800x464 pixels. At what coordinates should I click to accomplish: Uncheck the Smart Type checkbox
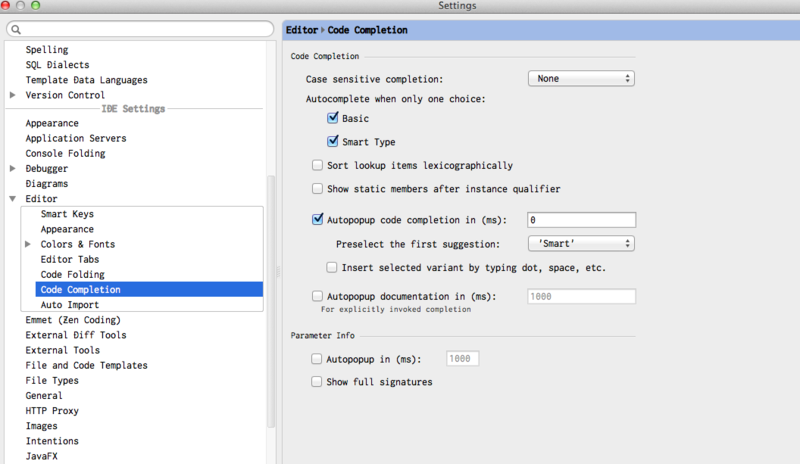tap(333, 141)
